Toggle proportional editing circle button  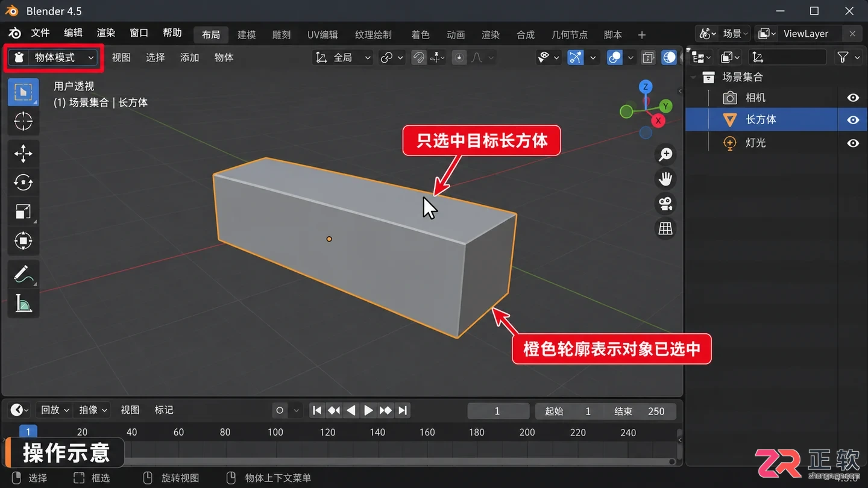[459, 57]
